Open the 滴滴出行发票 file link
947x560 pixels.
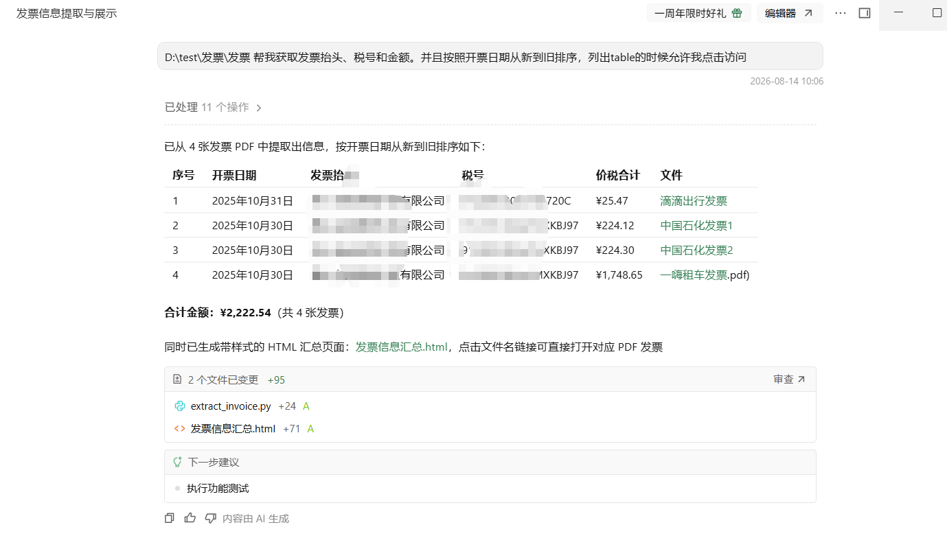point(694,201)
